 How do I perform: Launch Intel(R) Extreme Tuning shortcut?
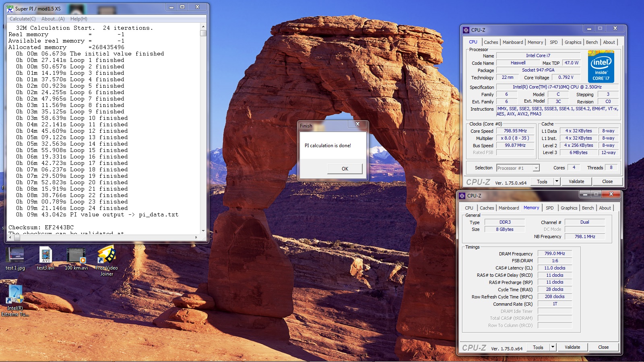15,301
